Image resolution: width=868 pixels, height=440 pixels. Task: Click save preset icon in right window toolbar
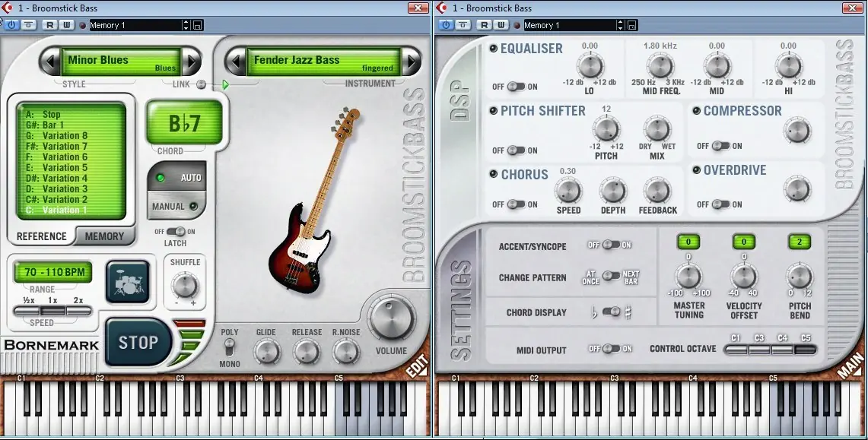tap(631, 25)
